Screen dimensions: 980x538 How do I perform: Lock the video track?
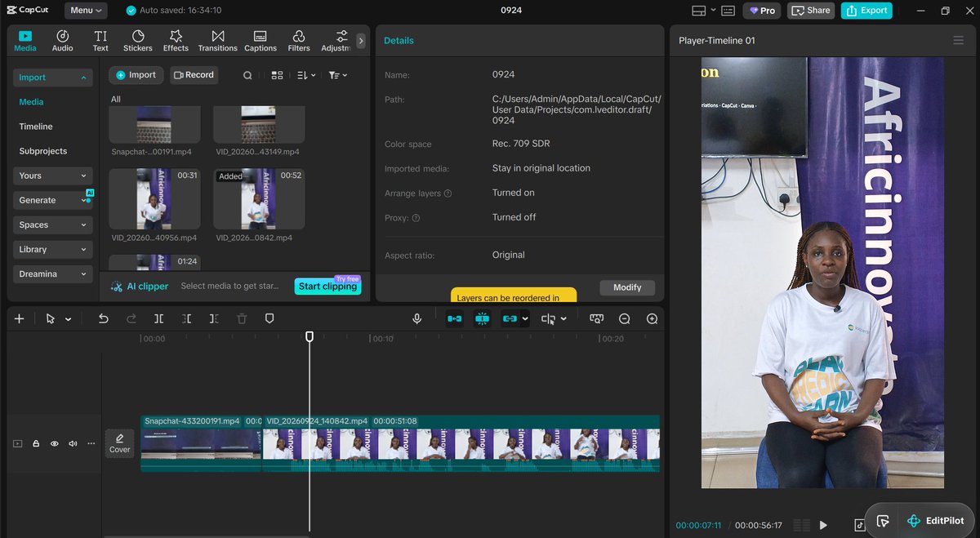pos(36,443)
